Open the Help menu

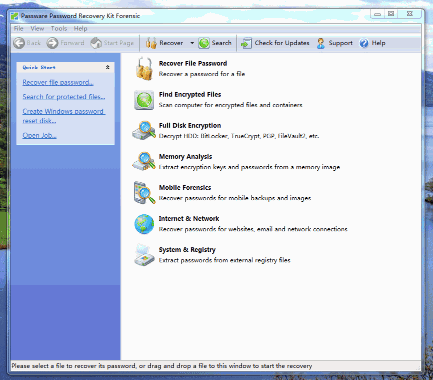pos(80,29)
